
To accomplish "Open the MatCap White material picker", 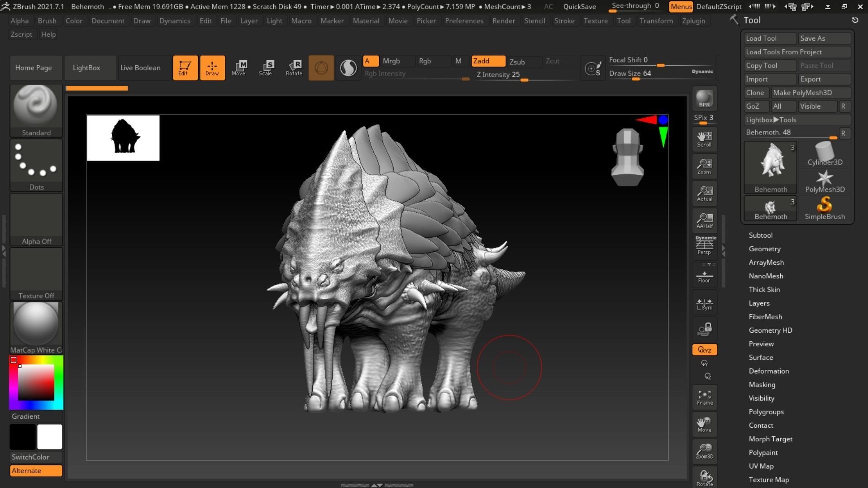I will 36,328.
